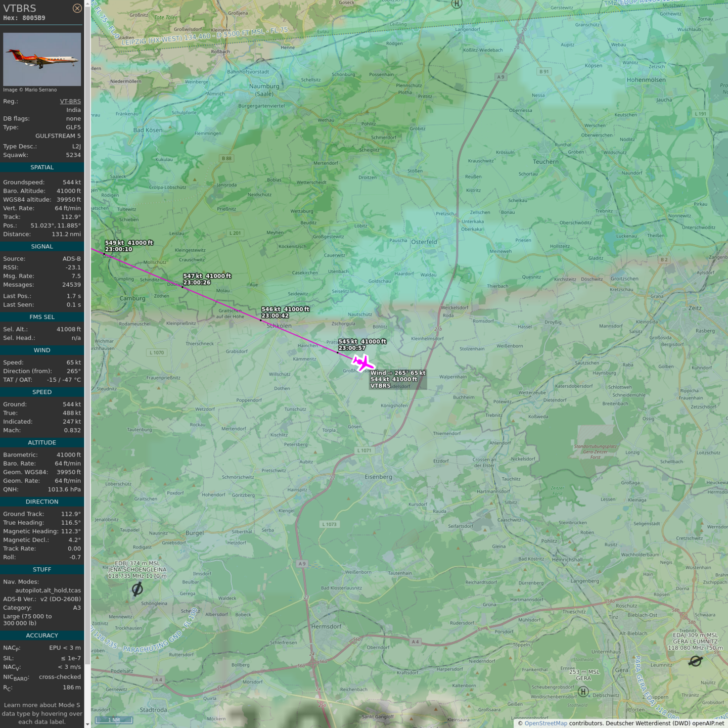
Task: Open the OpenStreetMap attribution link
Action: [x=545, y=723]
